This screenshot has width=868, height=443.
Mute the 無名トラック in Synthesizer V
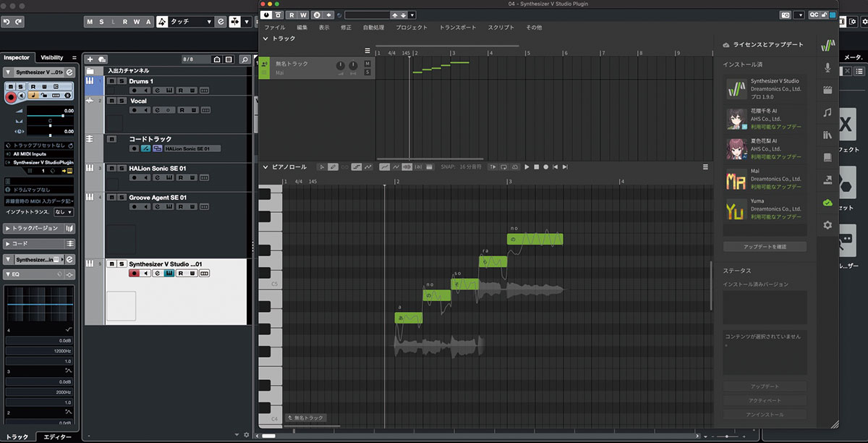(x=367, y=64)
